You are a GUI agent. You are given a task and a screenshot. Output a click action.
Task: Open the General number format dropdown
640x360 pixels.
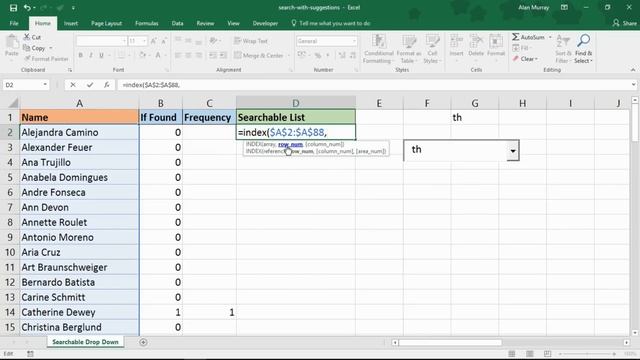coord(354,41)
